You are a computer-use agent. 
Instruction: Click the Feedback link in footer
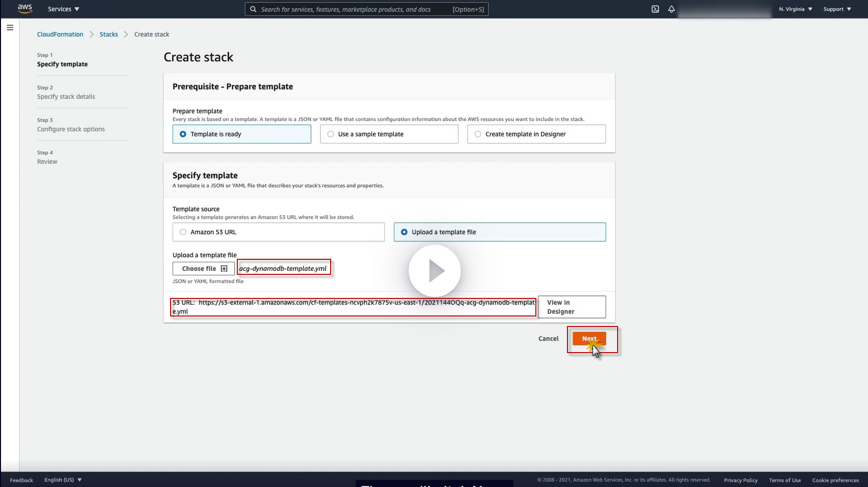[22, 480]
